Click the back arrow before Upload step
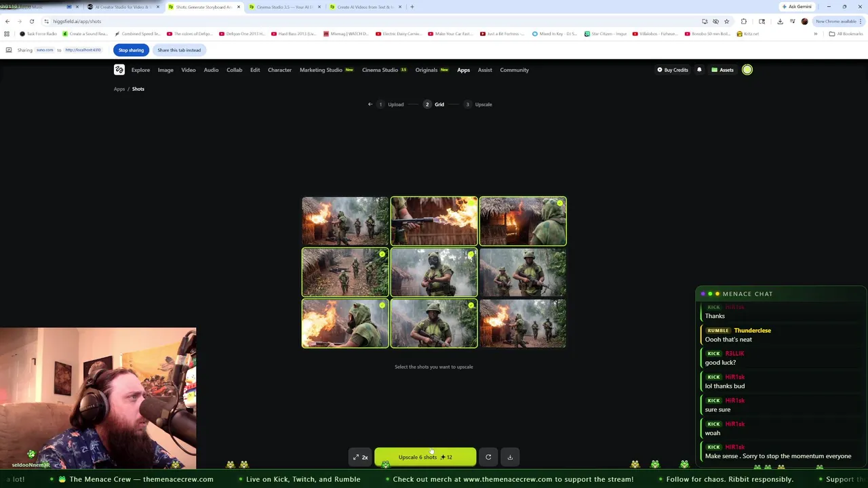This screenshot has height=488, width=868. 370,104
